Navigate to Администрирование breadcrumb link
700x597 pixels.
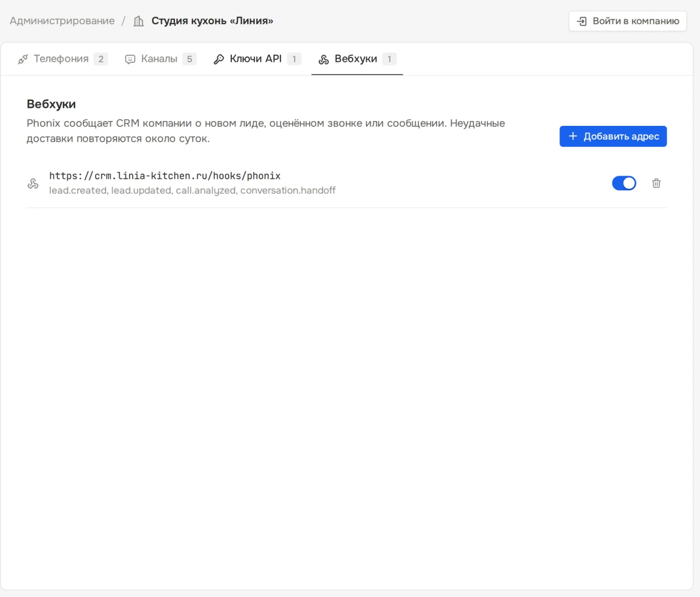[62, 21]
